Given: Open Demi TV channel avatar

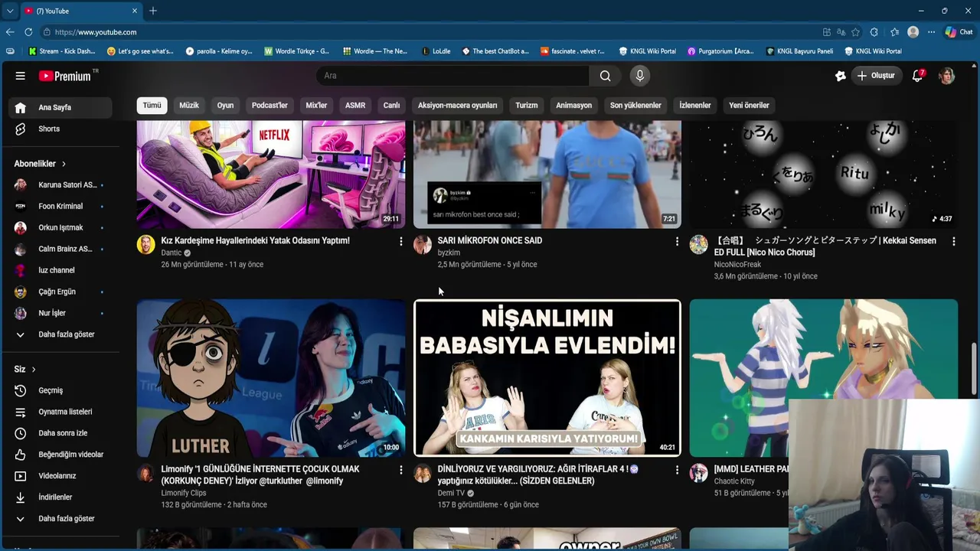Looking at the screenshot, I should 423,473.
